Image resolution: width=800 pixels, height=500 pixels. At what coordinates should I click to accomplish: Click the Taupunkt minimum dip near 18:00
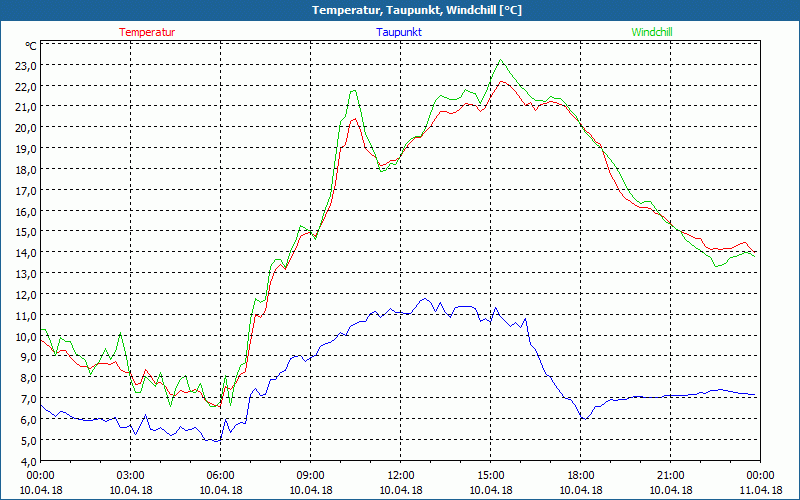click(585, 419)
